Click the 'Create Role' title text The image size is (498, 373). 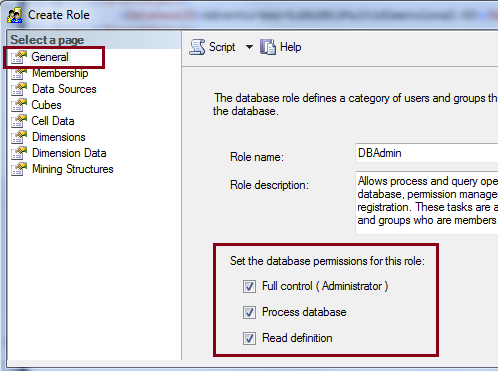point(59,15)
